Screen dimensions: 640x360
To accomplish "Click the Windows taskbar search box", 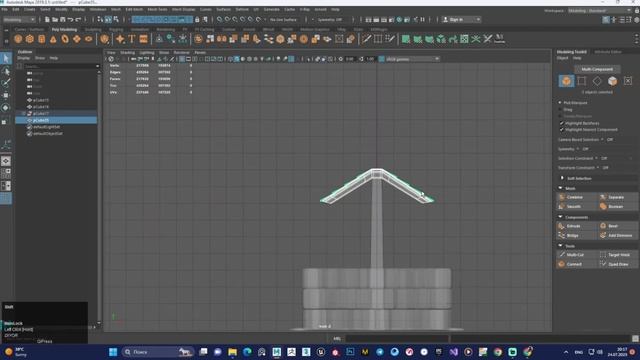I will [157, 352].
